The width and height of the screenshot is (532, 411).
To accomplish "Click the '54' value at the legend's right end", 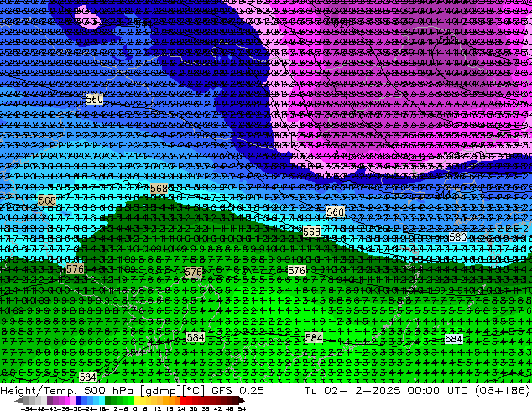I will pyautogui.click(x=242, y=408).
